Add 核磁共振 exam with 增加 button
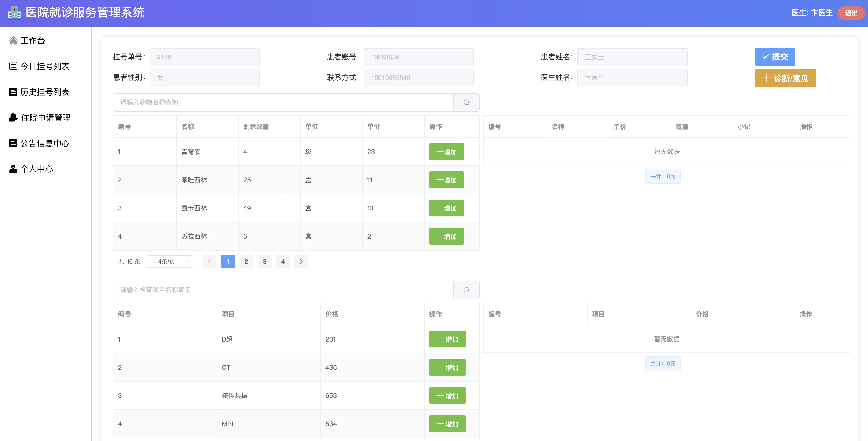 click(x=447, y=396)
